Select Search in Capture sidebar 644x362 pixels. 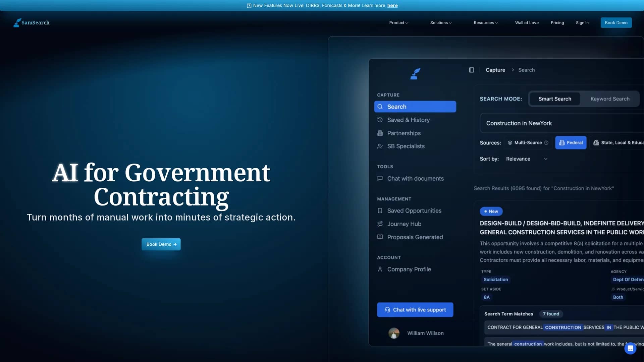(415, 107)
